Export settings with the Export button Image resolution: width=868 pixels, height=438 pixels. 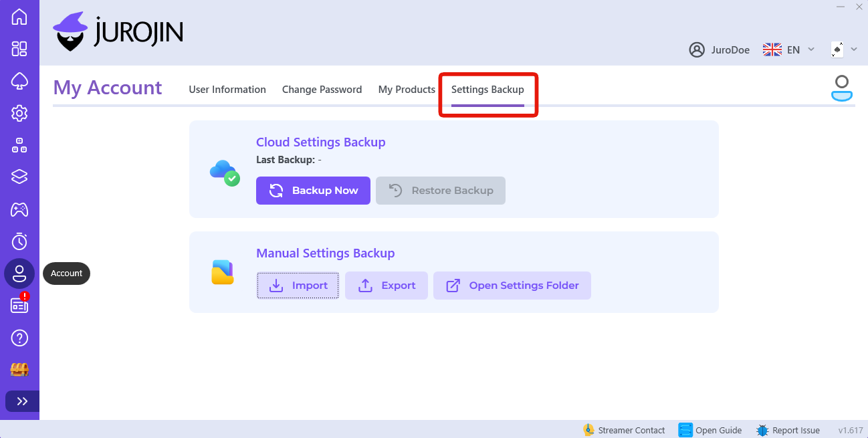pos(387,286)
